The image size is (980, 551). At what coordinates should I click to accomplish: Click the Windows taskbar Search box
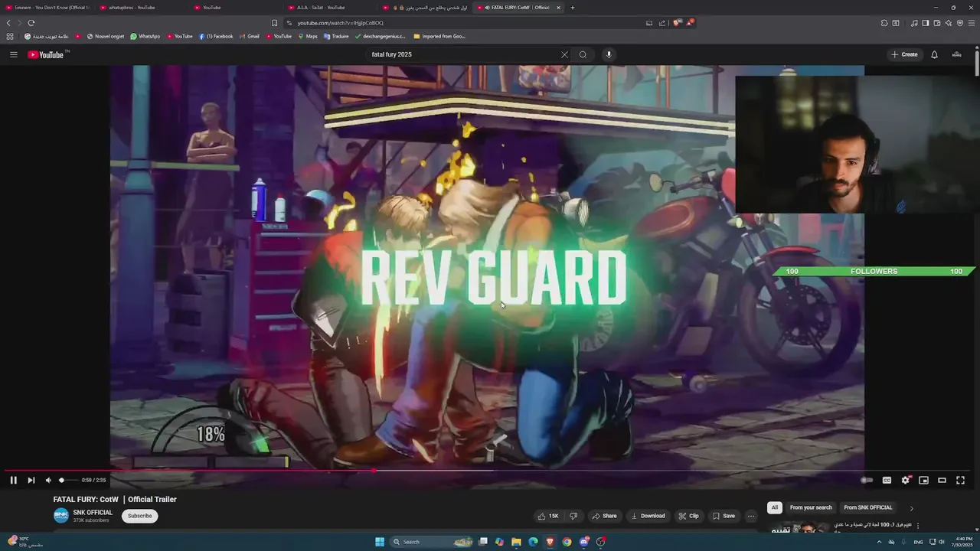click(431, 542)
